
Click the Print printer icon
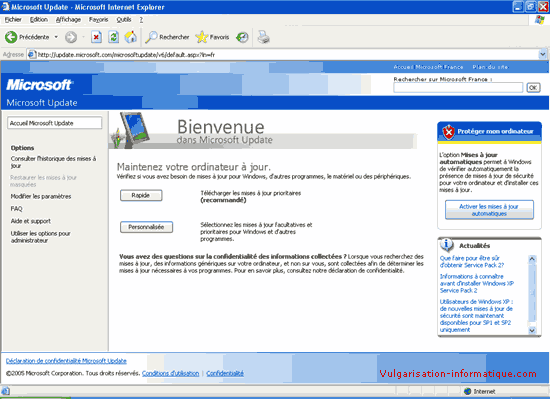tap(263, 37)
